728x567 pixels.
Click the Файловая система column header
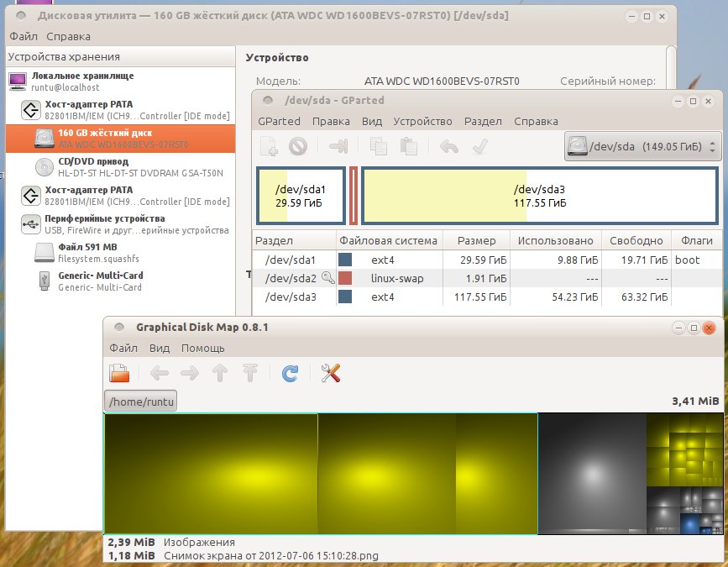pos(389,240)
